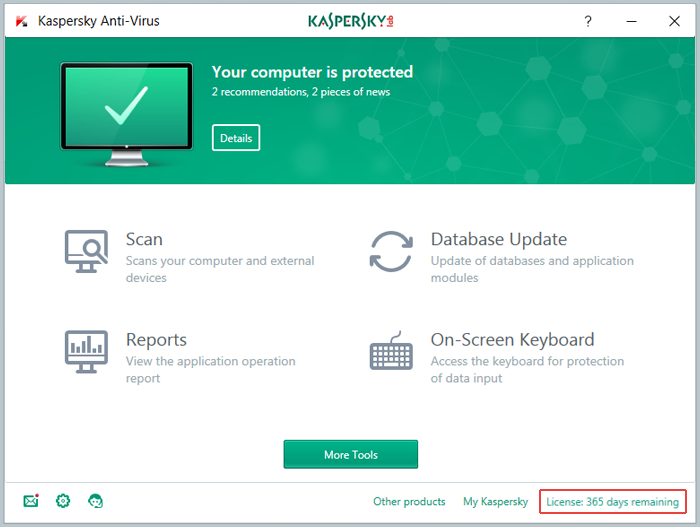Screen dimensions: 700x527
Task: Click the help question mark icon
Action: [x=588, y=21]
